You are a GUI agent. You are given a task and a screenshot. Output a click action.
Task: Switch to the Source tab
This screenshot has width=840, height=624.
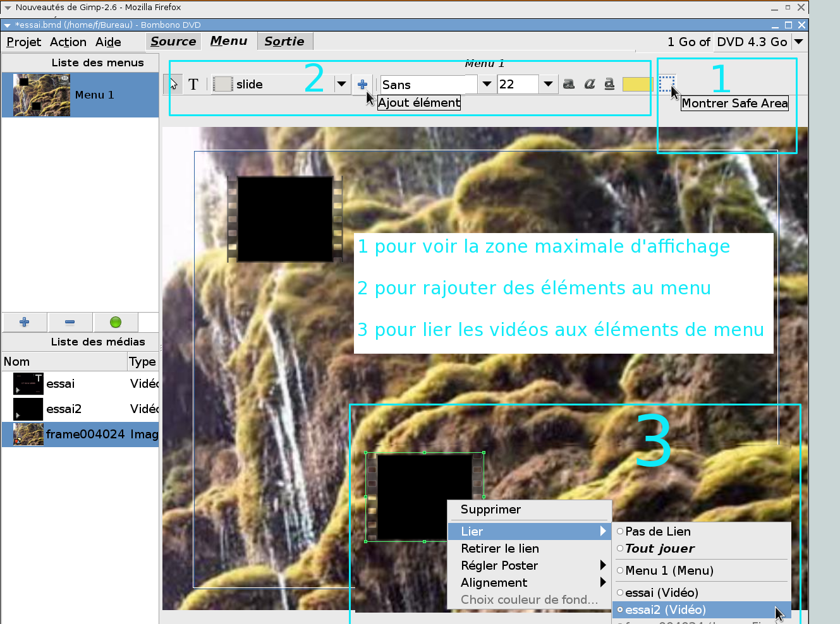point(173,41)
